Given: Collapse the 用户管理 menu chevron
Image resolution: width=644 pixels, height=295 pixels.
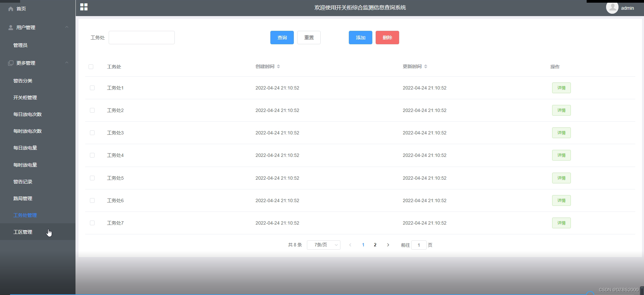Looking at the screenshot, I should 67,27.
